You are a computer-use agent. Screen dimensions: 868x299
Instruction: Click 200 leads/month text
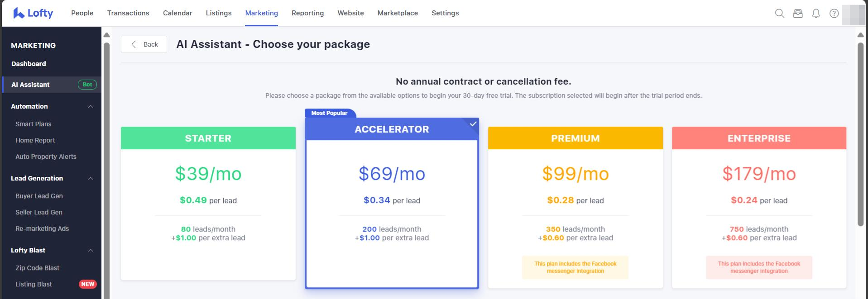point(392,229)
